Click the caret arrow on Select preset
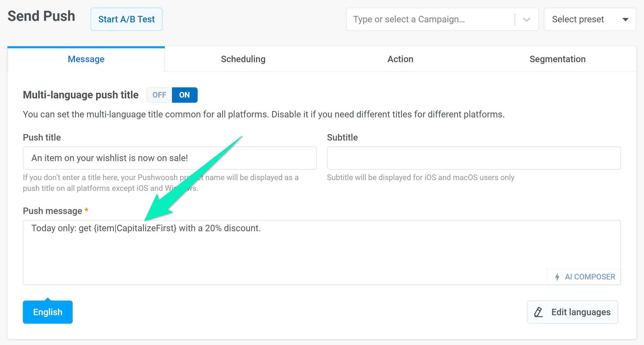Image resolution: width=644 pixels, height=345 pixels. coord(626,19)
